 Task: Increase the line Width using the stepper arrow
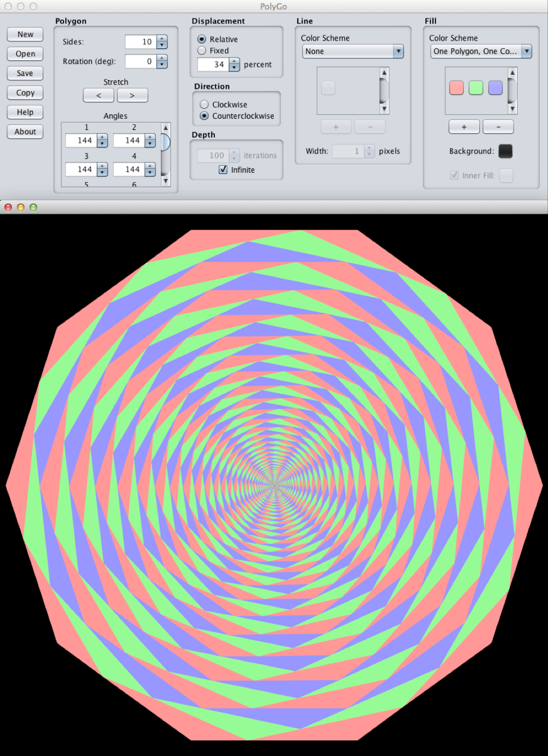click(x=369, y=148)
